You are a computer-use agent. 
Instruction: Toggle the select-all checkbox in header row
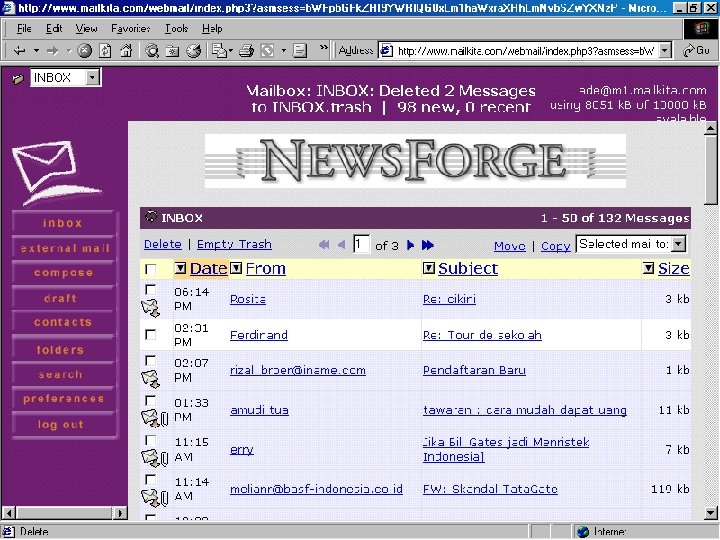pos(150,269)
